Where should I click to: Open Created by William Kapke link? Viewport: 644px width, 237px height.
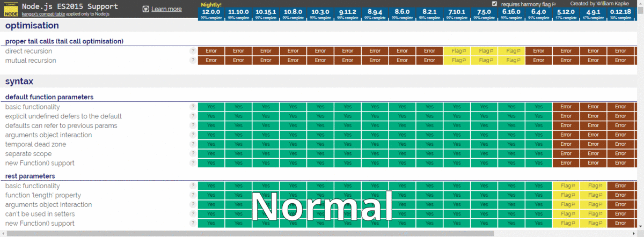(x=599, y=3)
